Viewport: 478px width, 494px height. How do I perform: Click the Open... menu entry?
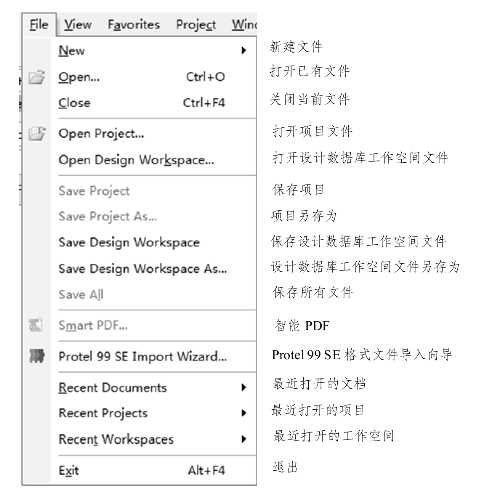141,77
